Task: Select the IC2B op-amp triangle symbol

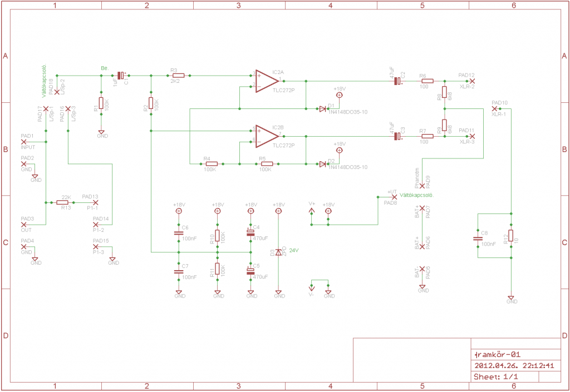Action: [267, 136]
